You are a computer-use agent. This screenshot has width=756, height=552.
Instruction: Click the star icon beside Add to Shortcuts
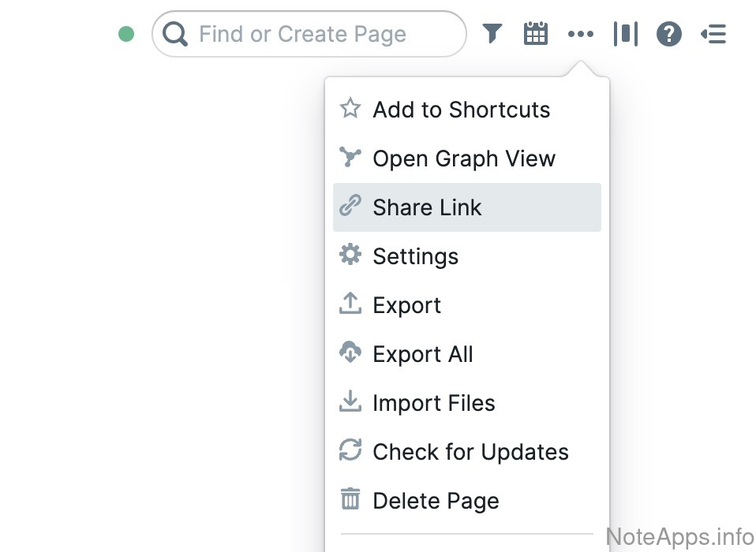pyautogui.click(x=350, y=109)
